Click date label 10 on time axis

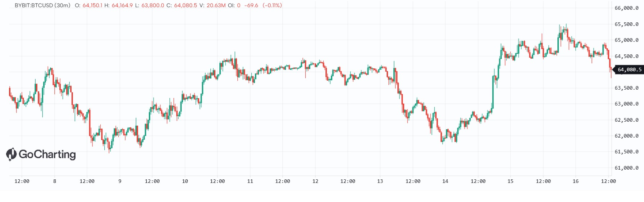click(185, 181)
